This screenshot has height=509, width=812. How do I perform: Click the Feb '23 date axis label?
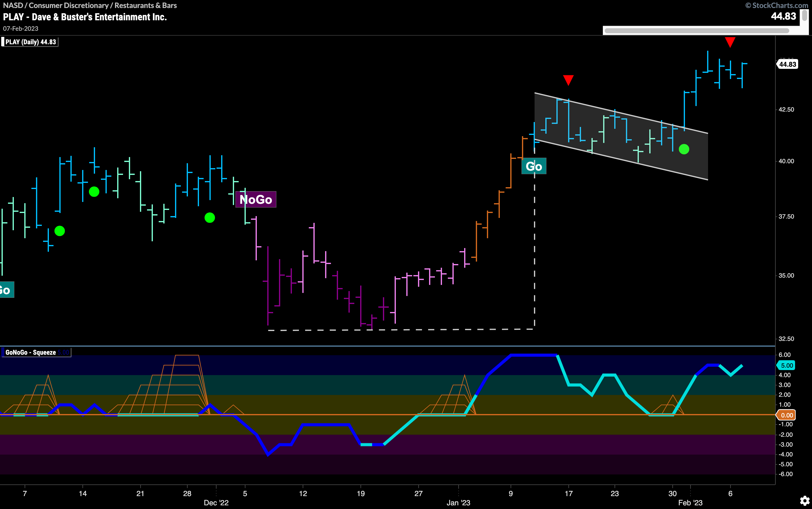point(691,503)
